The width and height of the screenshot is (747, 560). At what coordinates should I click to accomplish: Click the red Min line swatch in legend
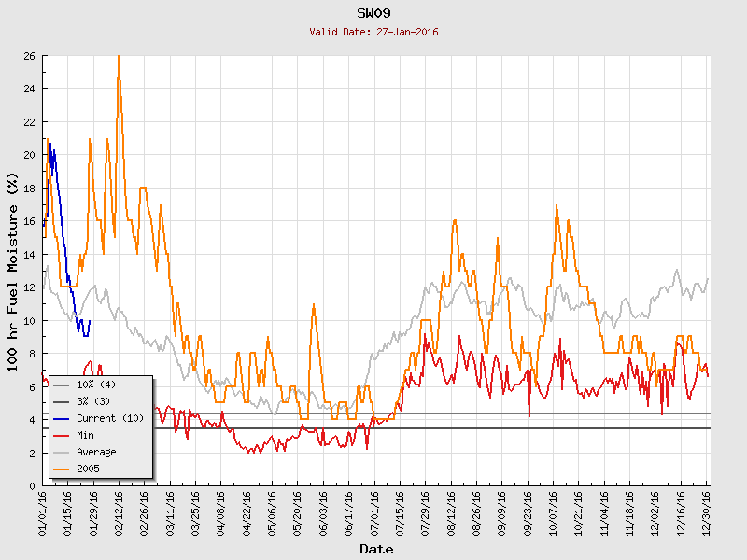pyautogui.click(x=62, y=435)
